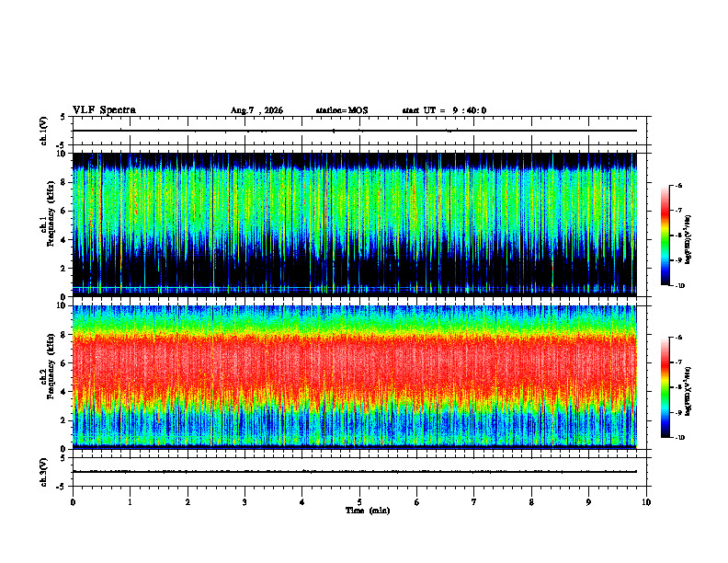Click the ch.2 colorbar "log(PSD)" label
Screen dimensions: 728x563
pos(688,392)
